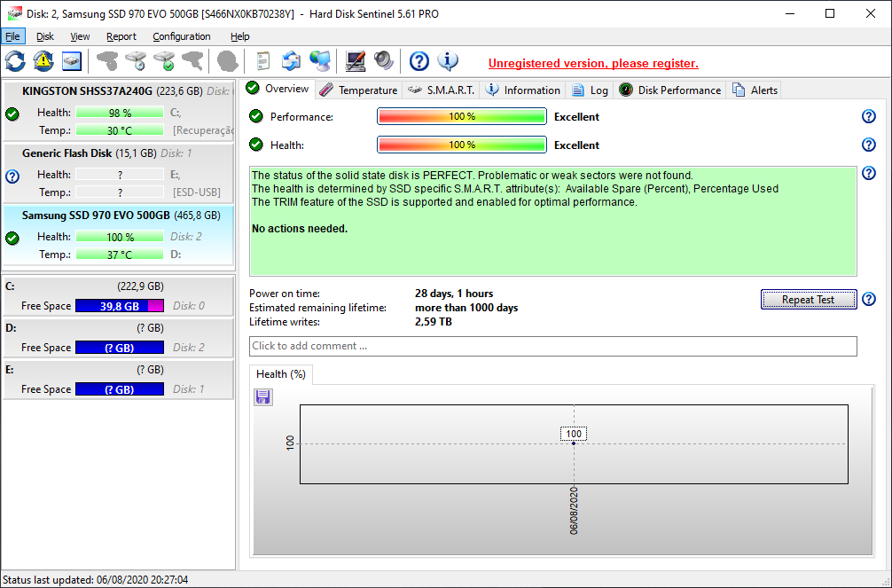Click the send email envelope toolbar icon
The image size is (892, 588).
click(x=291, y=61)
